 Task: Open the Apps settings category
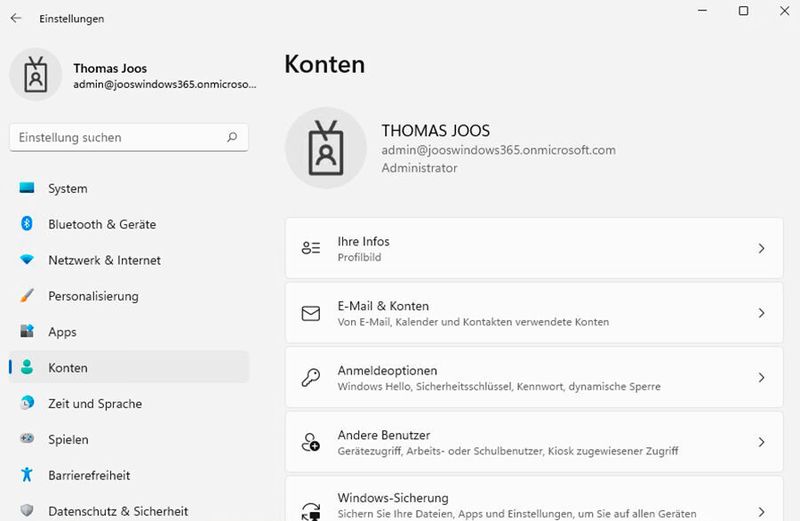129,332
